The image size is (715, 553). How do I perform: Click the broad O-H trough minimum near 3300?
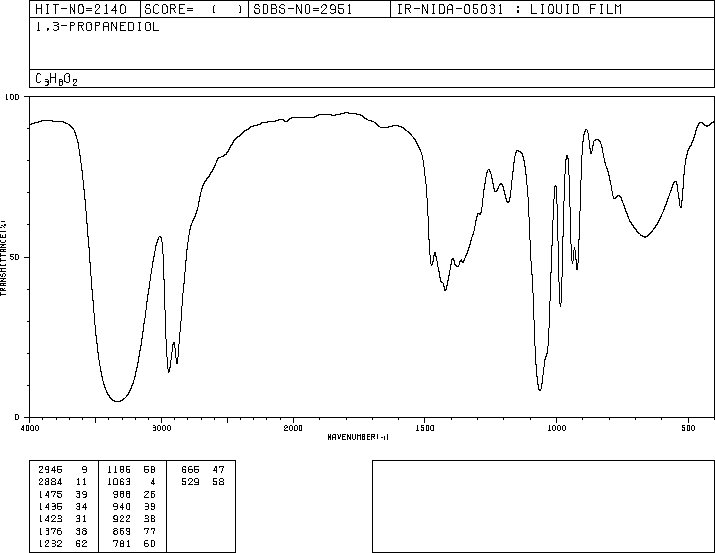(x=117, y=401)
